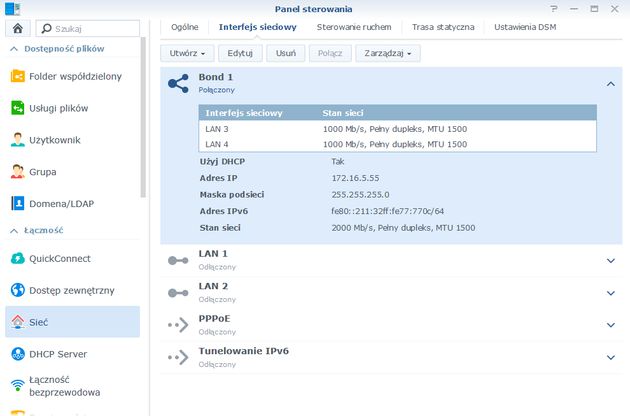The width and height of the screenshot is (630, 416).
Task: Open help question mark in title bar
Action: (x=554, y=9)
